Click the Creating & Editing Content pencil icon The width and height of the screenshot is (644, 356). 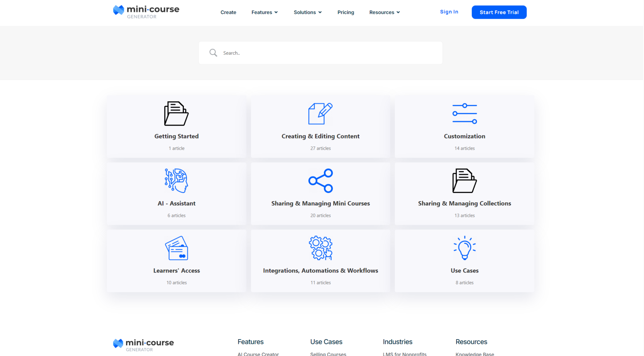pyautogui.click(x=320, y=114)
